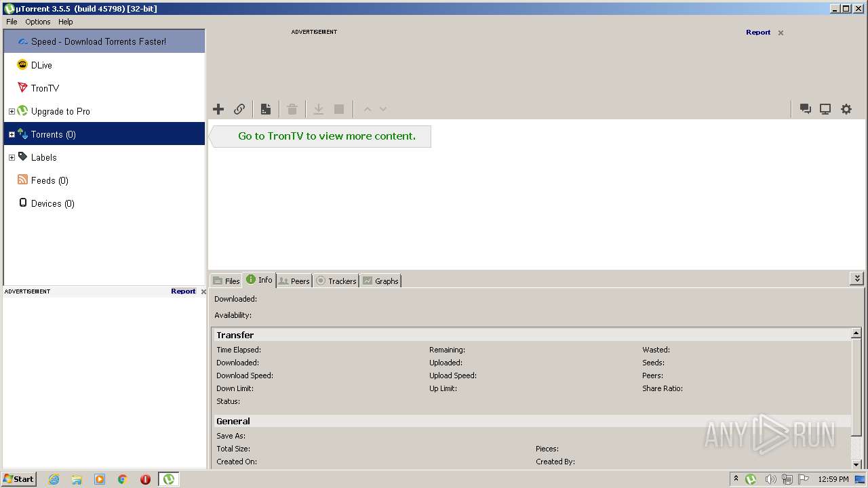The height and width of the screenshot is (488, 868).
Task: Click the Add Torrent plus icon
Action: coord(218,109)
